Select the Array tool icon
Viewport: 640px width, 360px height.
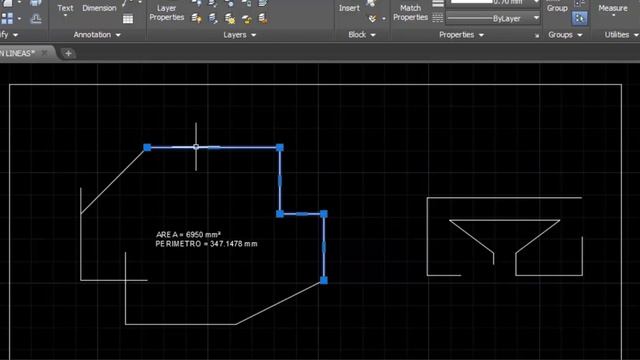[x=7, y=18]
